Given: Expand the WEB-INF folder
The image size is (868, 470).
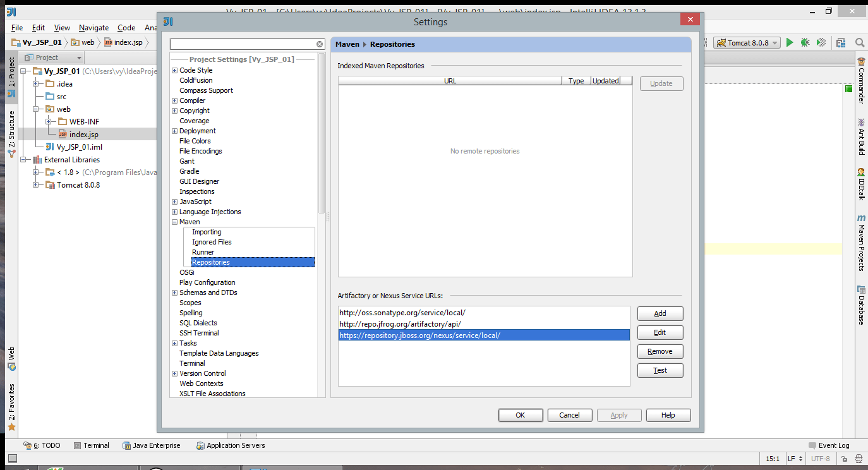Looking at the screenshot, I should click(48, 122).
